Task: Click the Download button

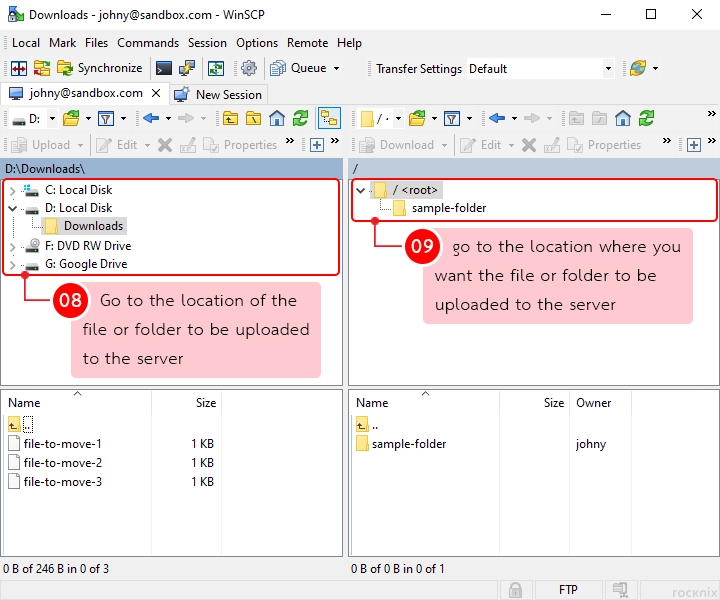Action: (397, 145)
